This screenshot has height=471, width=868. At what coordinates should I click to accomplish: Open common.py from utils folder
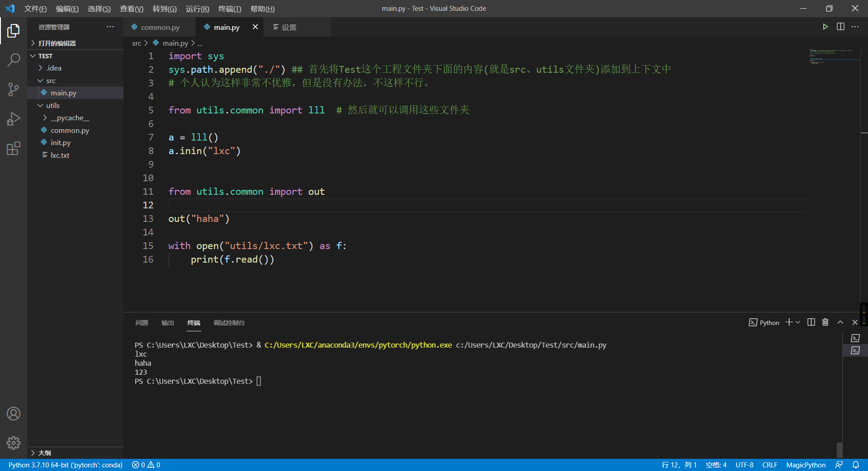click(x=75, y=130)
